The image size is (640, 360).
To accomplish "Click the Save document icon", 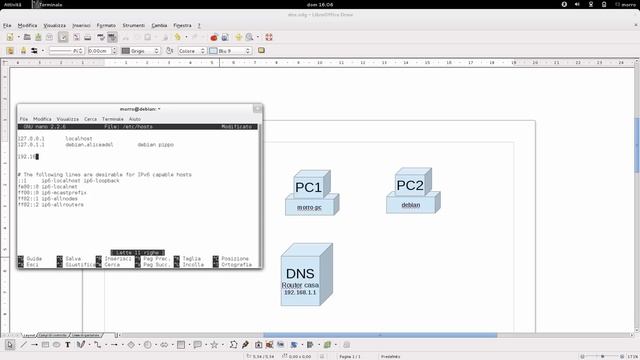I will click(x=38, y=38).
